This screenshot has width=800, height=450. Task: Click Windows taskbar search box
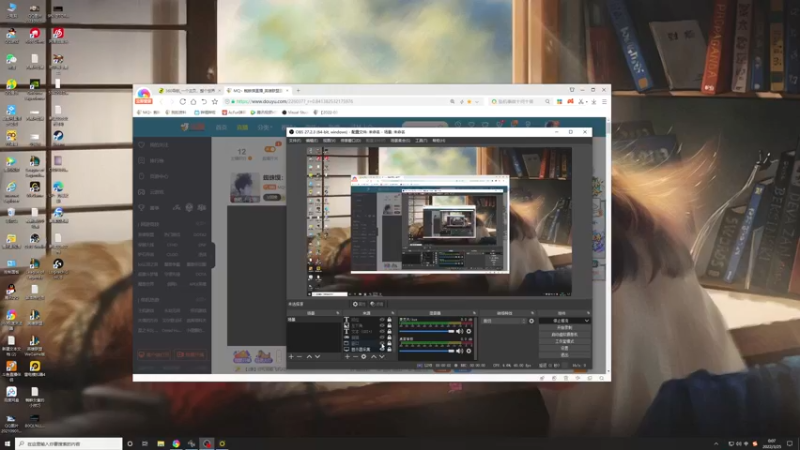(x=69, y=444)
